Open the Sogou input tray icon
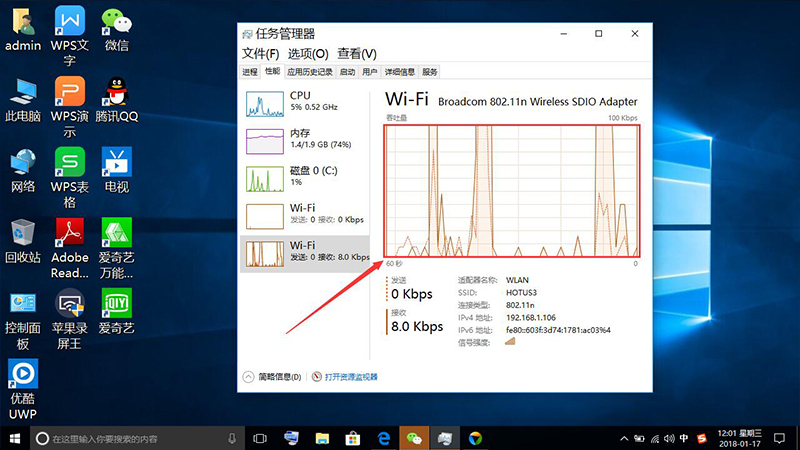The width and height of the screenshot is (800, 450). tap(702, 438)
